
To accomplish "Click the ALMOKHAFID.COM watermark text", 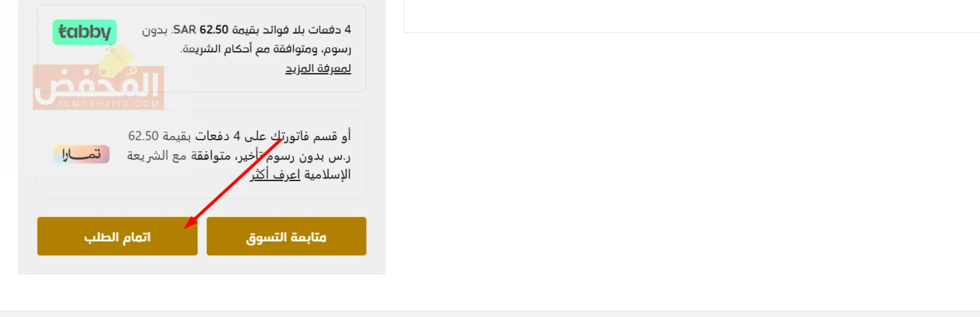I will (108, 104).
